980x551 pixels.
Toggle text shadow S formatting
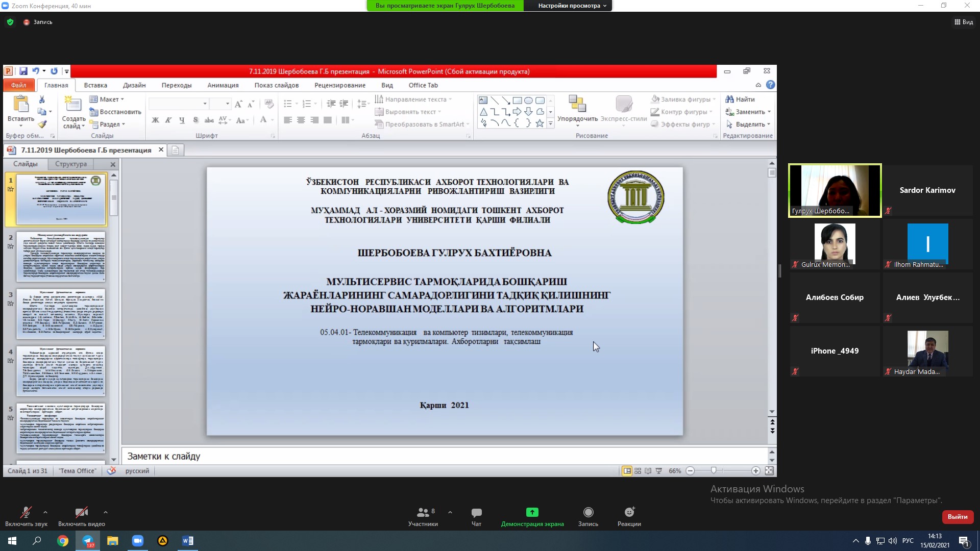195,120
